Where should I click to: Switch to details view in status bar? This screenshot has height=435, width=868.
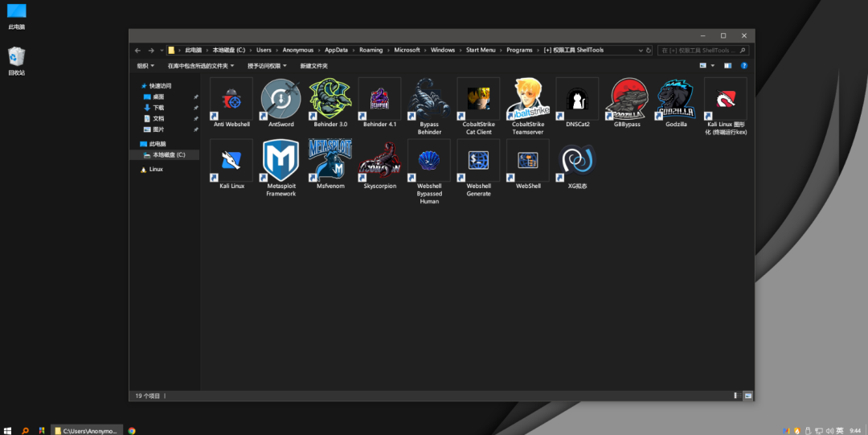pos(737,396)
